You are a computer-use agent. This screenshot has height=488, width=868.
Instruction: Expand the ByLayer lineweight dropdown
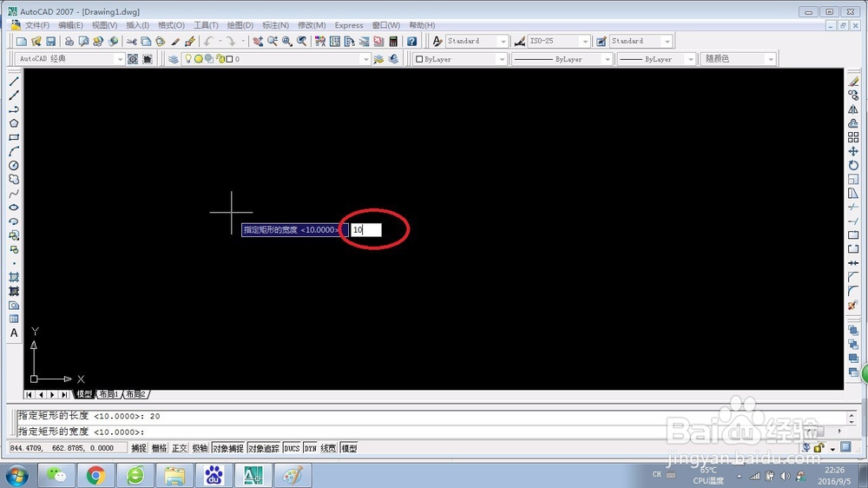coord(691,59)
